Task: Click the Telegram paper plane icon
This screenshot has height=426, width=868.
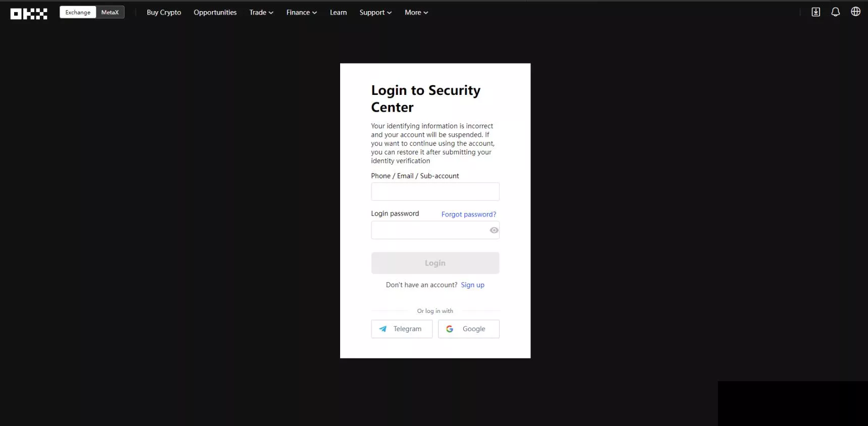Action: [383, 329]
